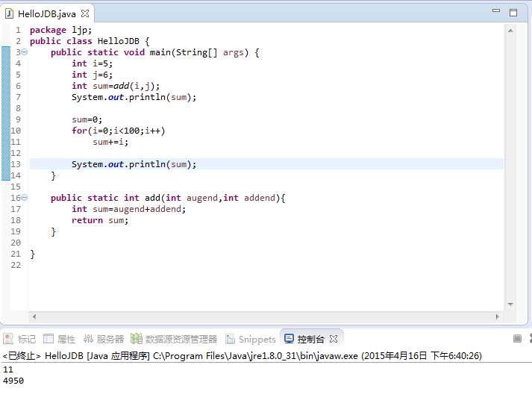The height and width of the screenshot is (412, 532).
Task: Click the Properties tab icon
Action: pyautogui.click(x=48, y=339)
